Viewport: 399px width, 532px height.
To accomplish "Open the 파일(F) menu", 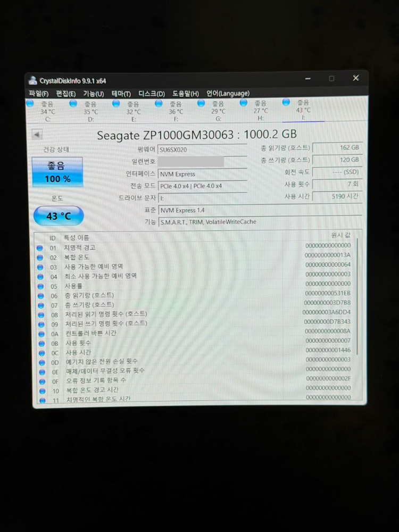I will 39,94.
